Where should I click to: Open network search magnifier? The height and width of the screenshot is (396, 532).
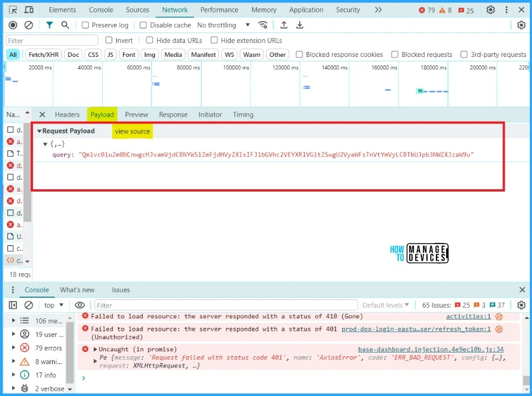tap(65, 25)
